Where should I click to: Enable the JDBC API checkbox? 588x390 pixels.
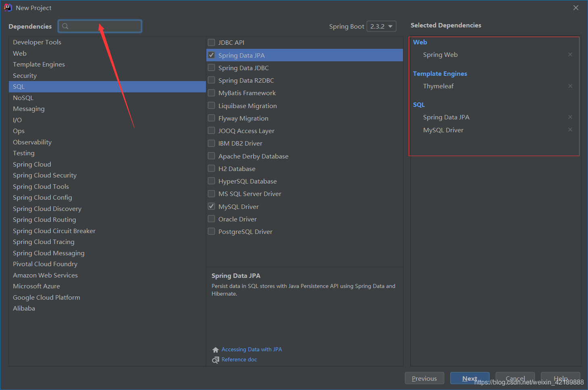click(211, 42)
